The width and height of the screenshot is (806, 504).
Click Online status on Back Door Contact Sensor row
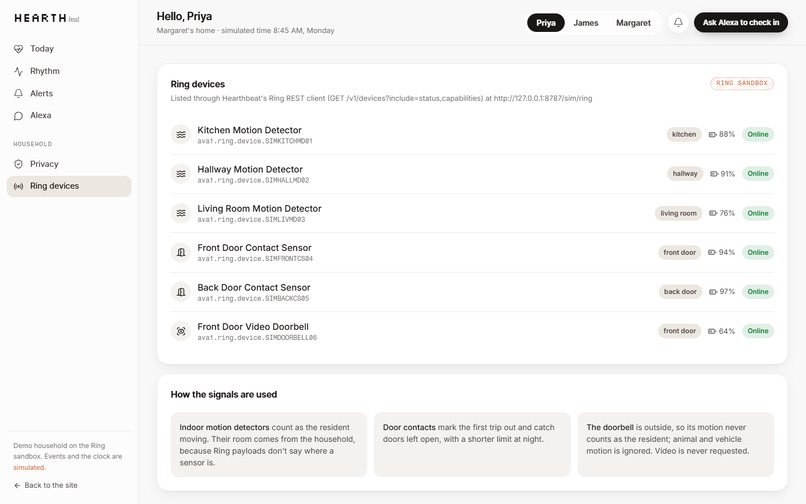pos(758,292)
